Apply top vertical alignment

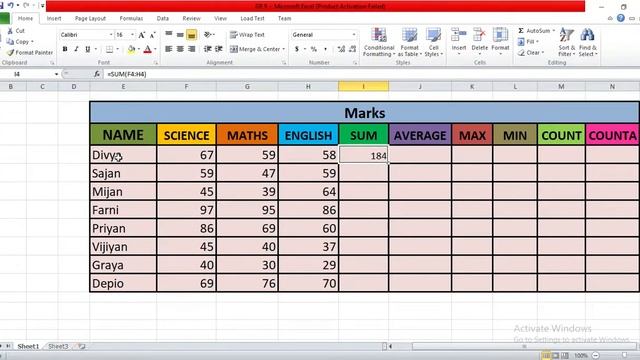tap(169, 34)
